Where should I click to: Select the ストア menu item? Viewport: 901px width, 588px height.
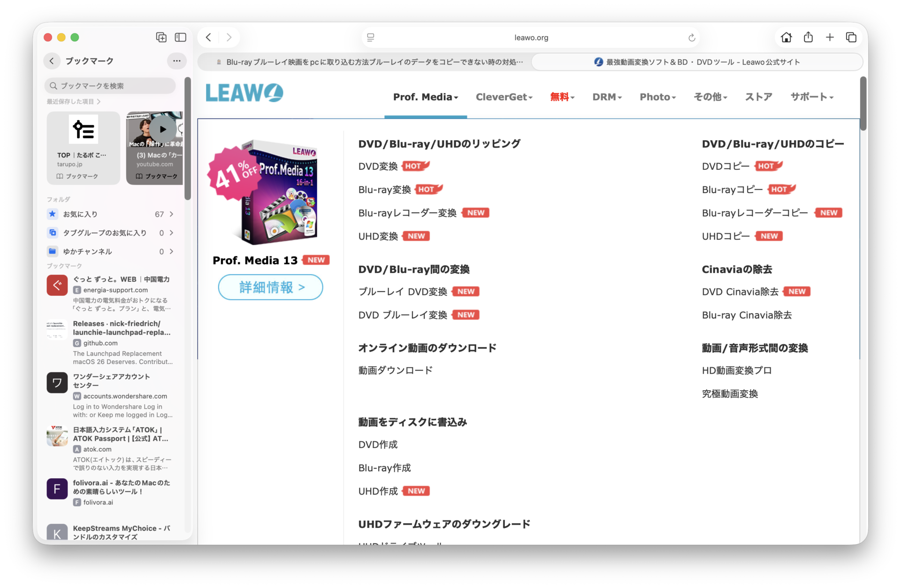(x=758, y=97)
